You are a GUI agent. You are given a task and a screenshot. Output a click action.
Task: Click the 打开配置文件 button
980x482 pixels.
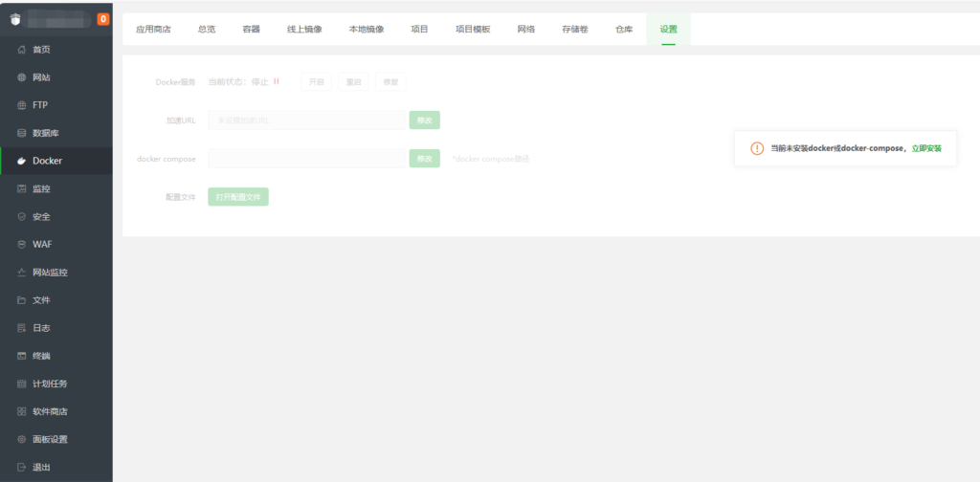(238, 197)
